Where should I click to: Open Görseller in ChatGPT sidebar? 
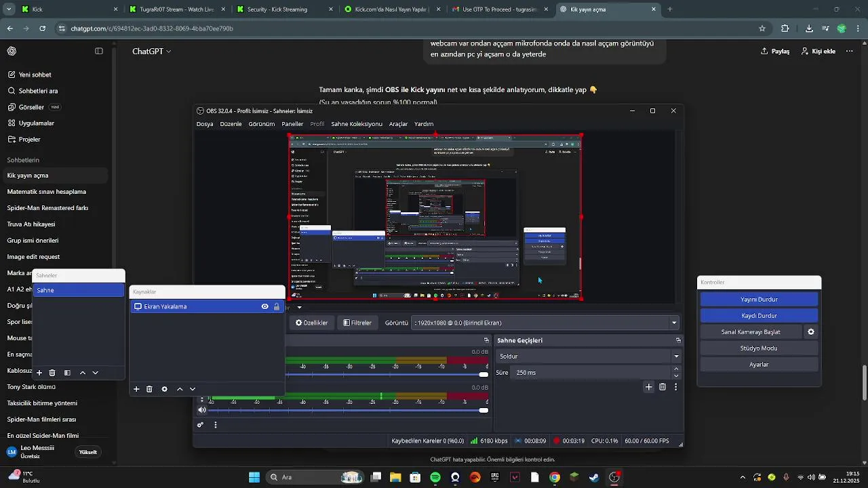click(31, 107)
